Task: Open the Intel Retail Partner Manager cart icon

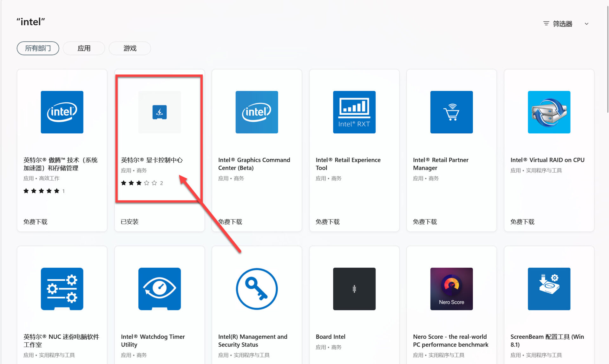Action: 451,112
